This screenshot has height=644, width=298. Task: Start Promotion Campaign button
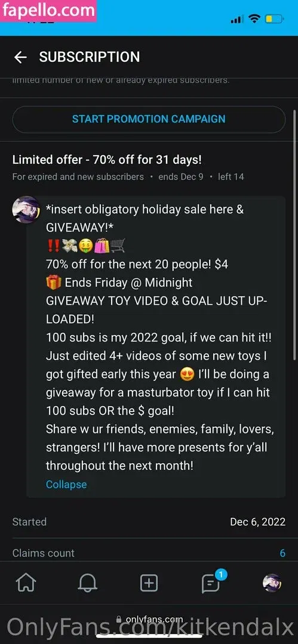(149, 119)
